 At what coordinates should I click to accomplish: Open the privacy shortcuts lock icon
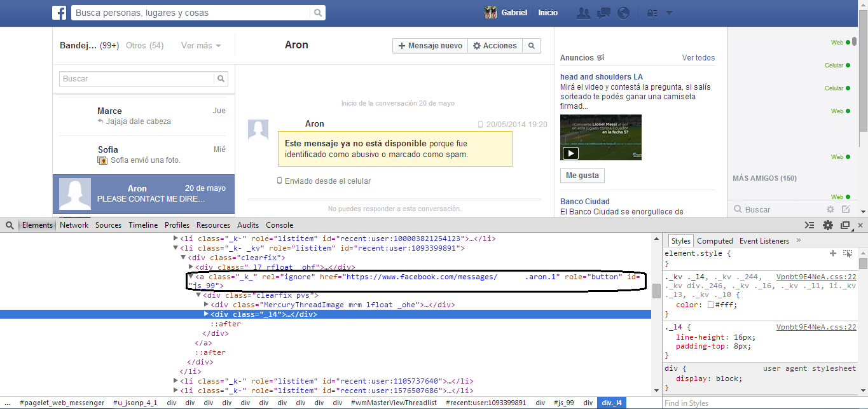[651, 13]
